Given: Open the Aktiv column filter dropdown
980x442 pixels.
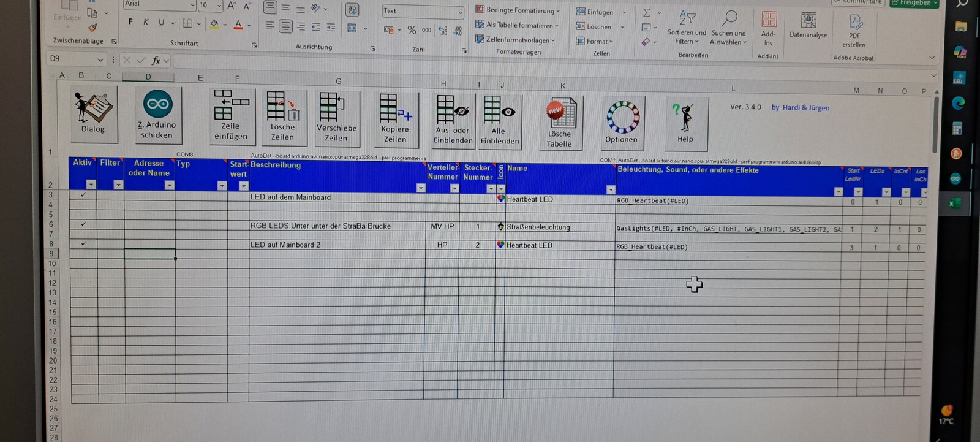Looking at the screenshot, I should pyautogui.click(x=91, y=185).
